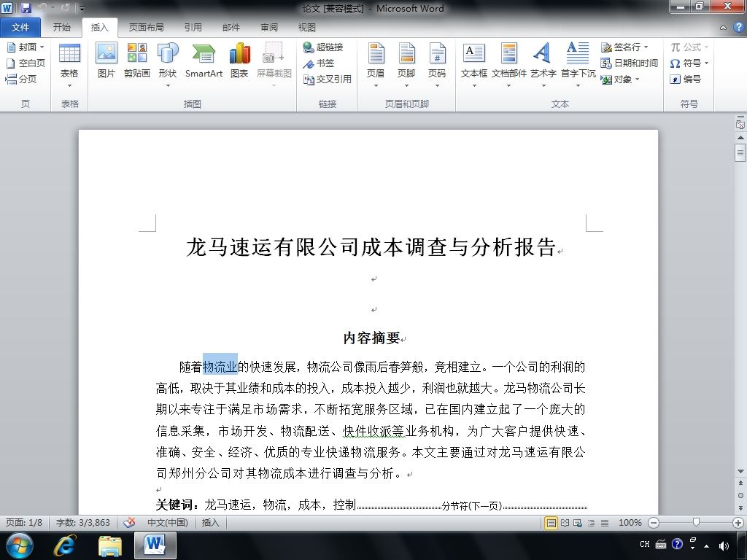Expand the shapes (形状) dropdown arrow
The height and width of the screenshot is (560, 747).
tap(168, 86)
